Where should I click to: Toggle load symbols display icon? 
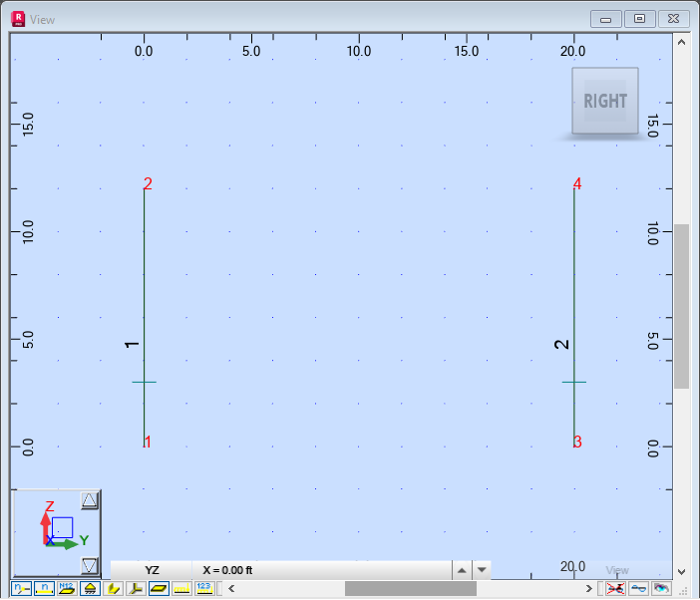[181, 589]
